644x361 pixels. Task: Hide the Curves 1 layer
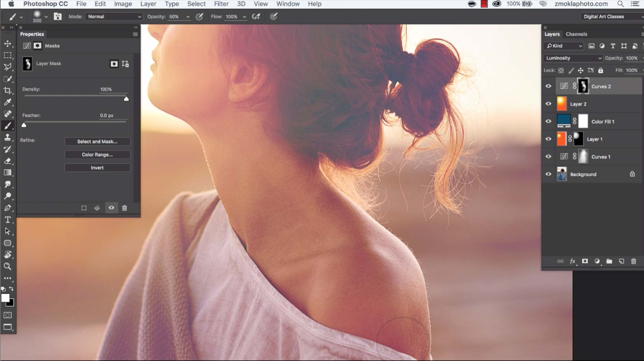click(x=548, y=157)
